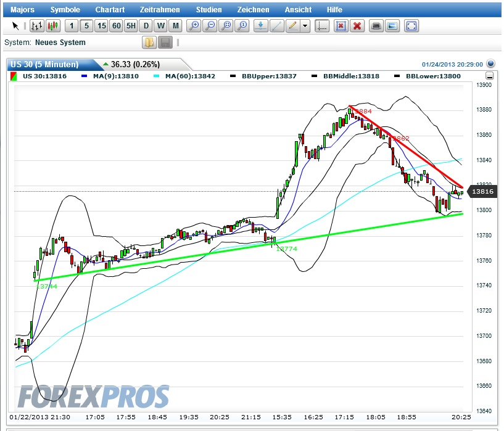The height and width of the screenshot is (431, 504).
Task: Click the zoom-to-fit magnifier icon
Action: click(x=226, y=26)
